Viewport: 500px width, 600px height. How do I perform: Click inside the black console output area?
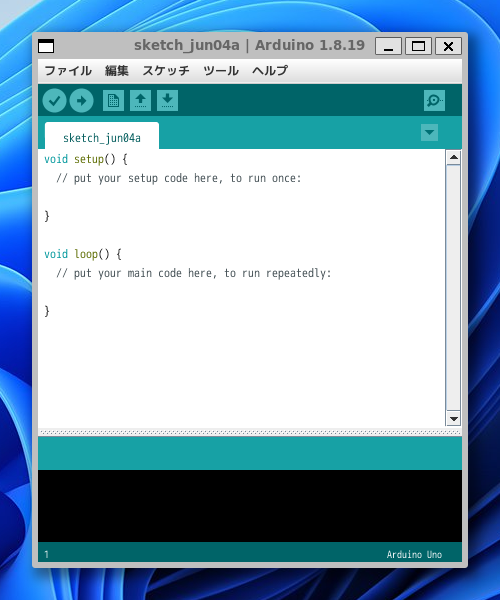click(250, 505)
